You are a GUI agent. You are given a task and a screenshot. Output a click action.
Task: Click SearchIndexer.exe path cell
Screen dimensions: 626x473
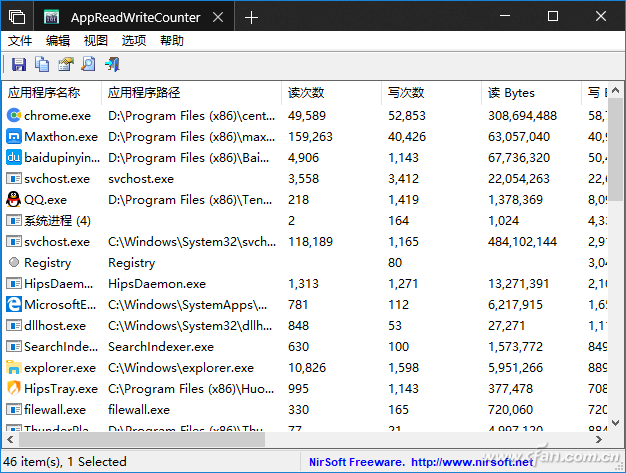pos(161,347)
